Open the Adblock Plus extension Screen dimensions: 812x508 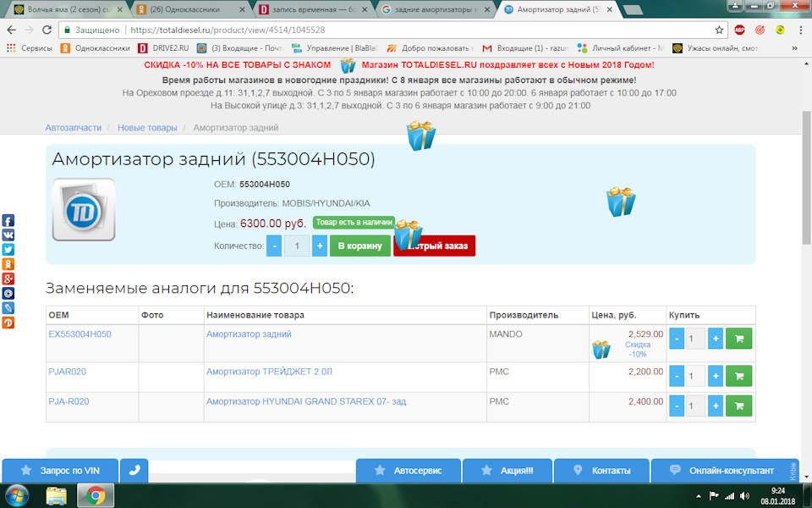[x=739, y=30]
